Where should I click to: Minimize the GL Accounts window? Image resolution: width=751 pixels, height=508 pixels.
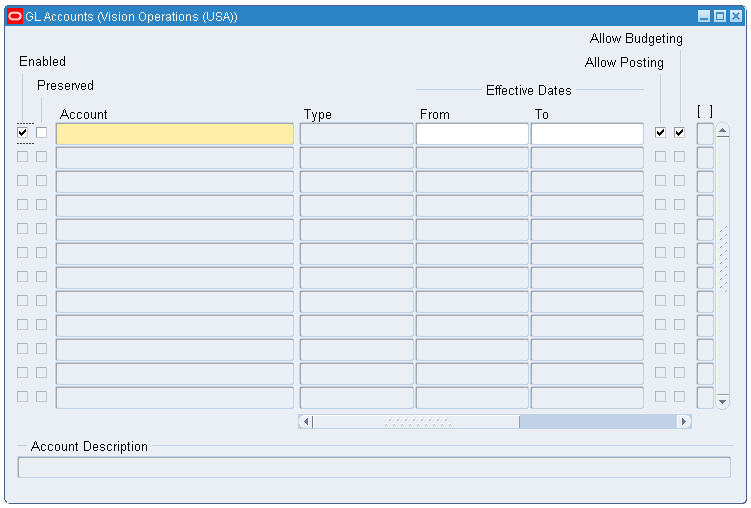pos(704,17)
